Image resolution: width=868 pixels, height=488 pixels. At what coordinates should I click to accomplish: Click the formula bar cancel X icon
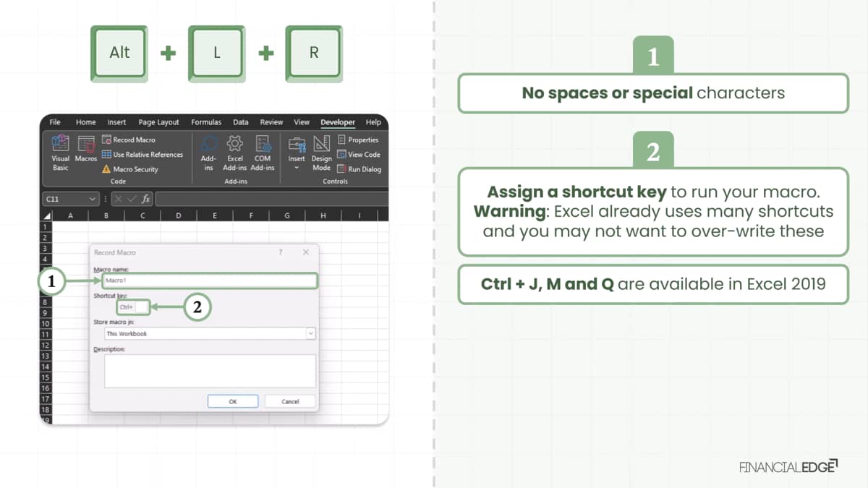pyautogui.click(x=118, y=199)
